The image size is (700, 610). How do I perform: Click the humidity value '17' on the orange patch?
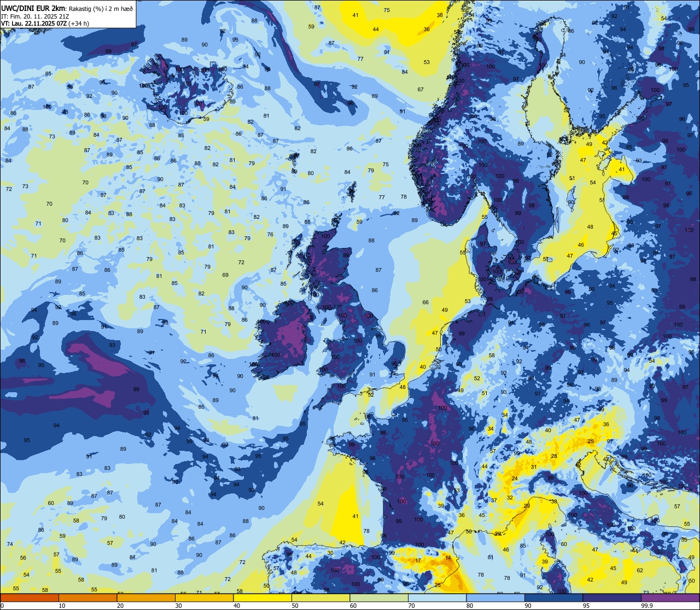point(418,560)
